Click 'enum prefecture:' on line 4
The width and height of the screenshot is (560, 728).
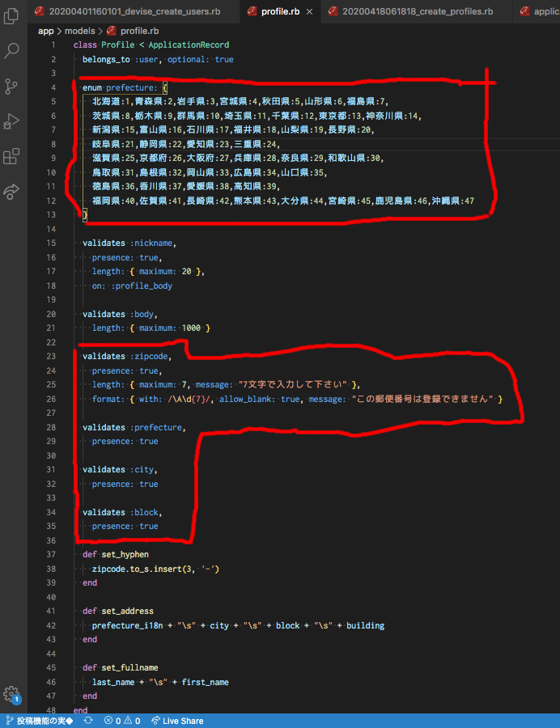120,87
